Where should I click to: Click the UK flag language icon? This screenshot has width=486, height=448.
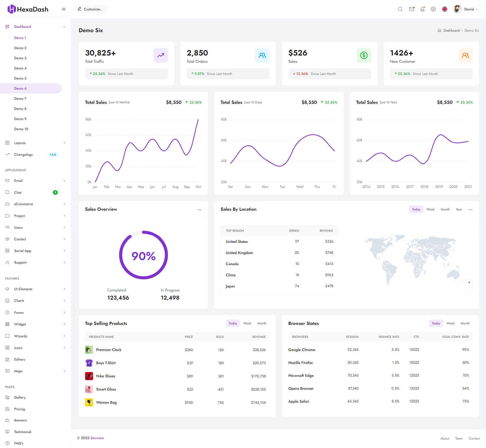[445, 9]
